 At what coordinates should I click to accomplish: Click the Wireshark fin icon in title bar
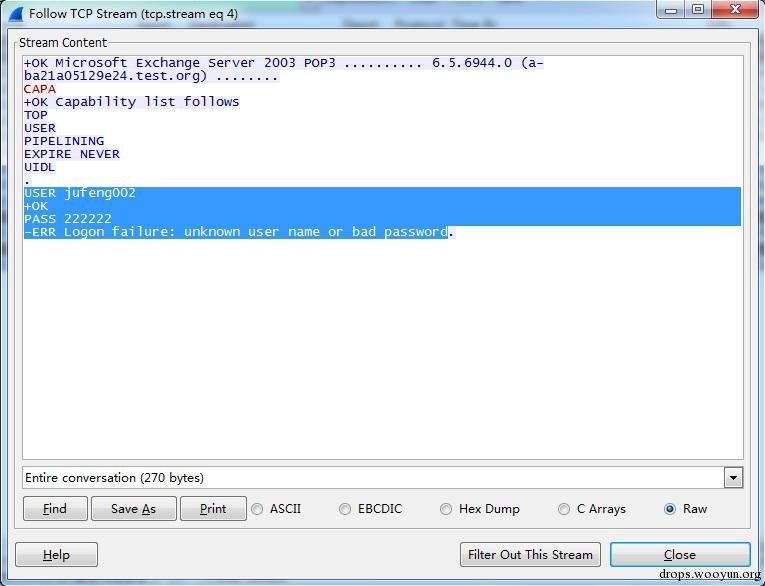click(x=15, y=14)
